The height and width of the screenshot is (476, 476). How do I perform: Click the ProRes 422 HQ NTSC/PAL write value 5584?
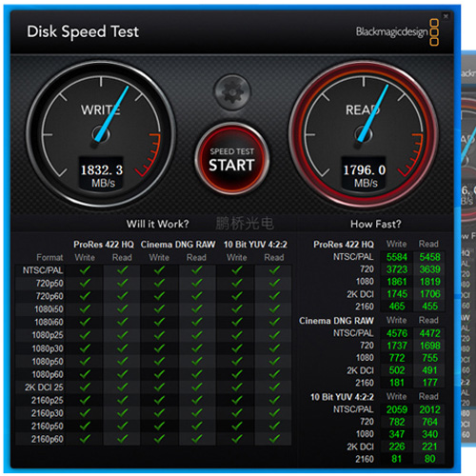pos(397,257)
